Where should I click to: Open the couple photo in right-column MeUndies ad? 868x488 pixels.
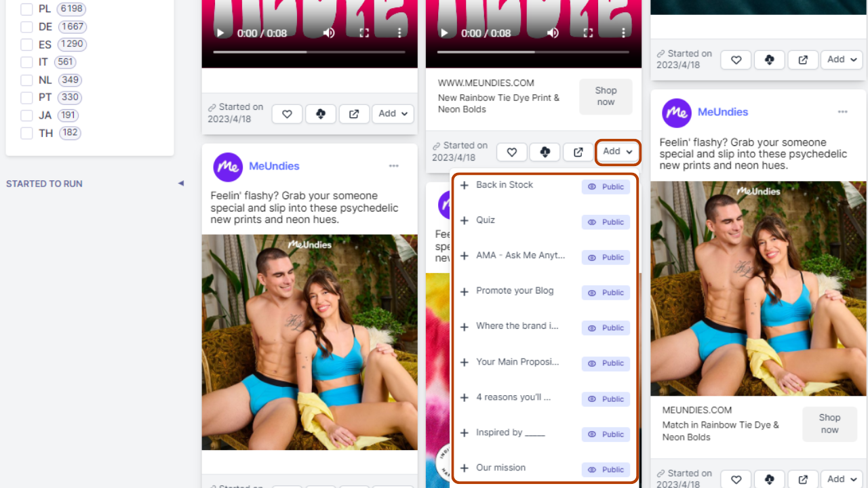759,289
